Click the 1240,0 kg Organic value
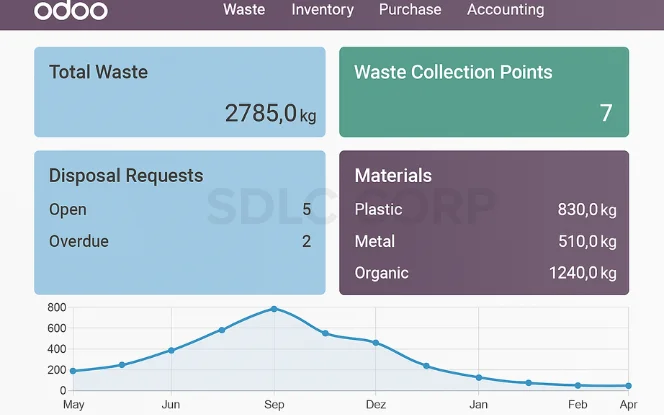 click(583, 273)
